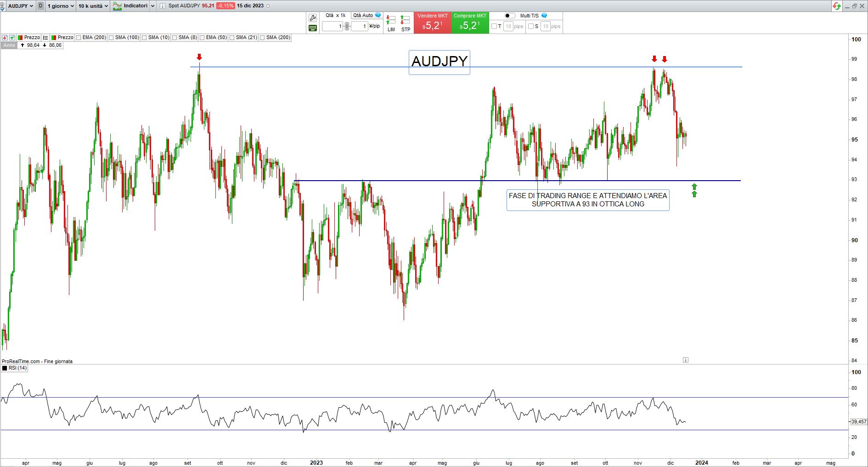Click the red-green trading arrows icon
868x467 pixels.
tap(837, 6)
